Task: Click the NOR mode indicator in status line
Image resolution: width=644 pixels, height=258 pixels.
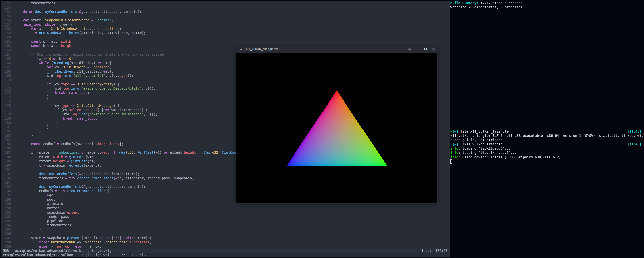Action: pyautogui.click(x=6, y=251)
